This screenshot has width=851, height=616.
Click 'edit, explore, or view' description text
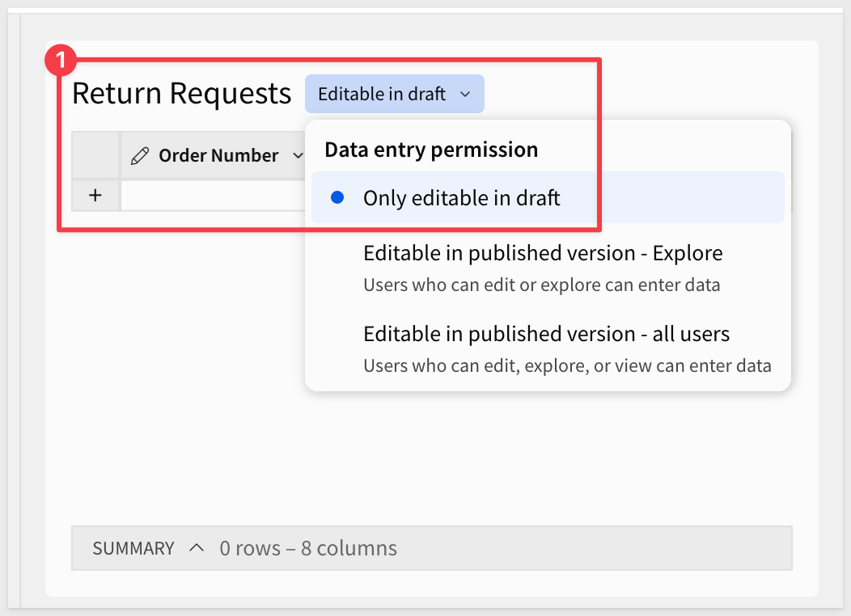tap(566, 366)
